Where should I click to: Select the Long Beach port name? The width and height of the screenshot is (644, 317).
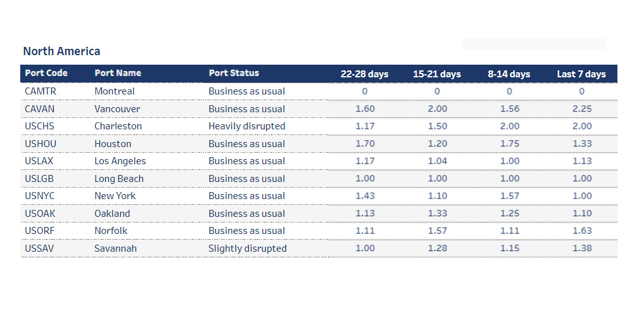coord(119,179)
